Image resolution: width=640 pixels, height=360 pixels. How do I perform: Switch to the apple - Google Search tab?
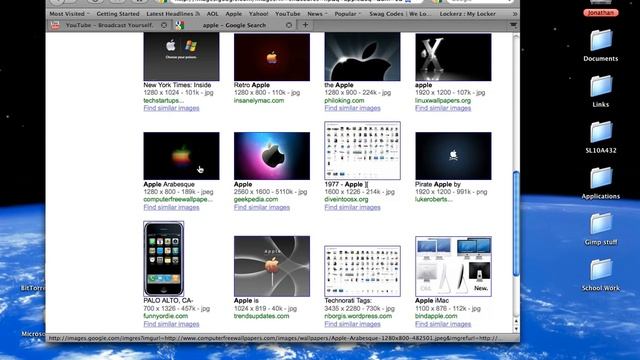[x=234, y=25]
